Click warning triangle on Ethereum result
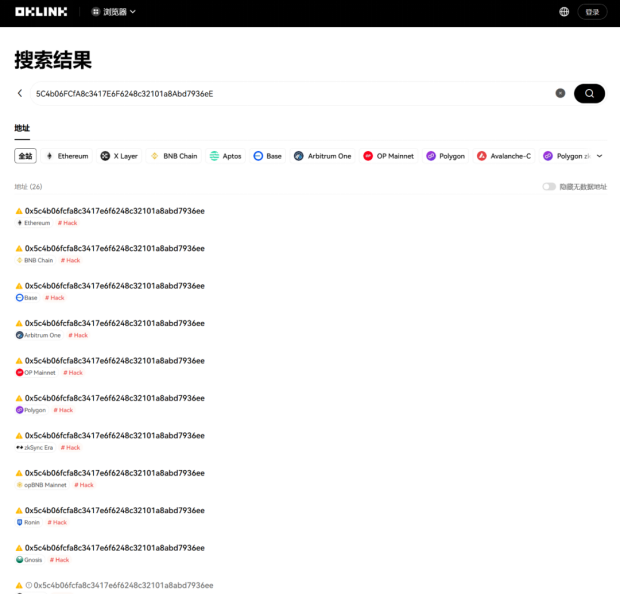Viewport: 620px width, 594px height. click(19, 211)
